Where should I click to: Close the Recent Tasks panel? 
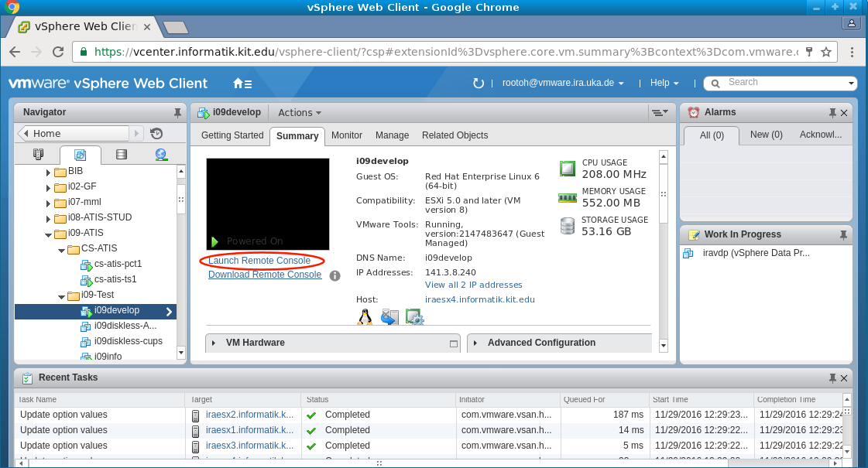pyautogui.click(x=844, y=378)
